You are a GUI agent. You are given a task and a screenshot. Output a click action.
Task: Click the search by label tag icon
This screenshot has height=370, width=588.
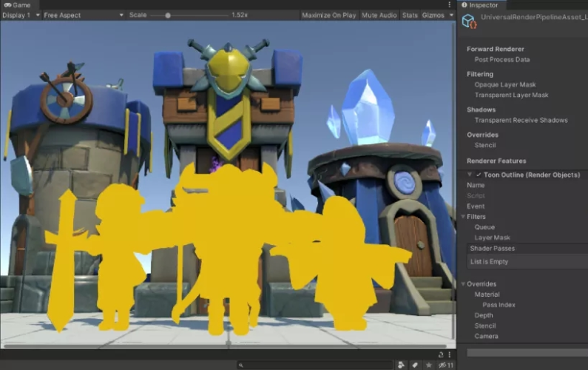415,365
